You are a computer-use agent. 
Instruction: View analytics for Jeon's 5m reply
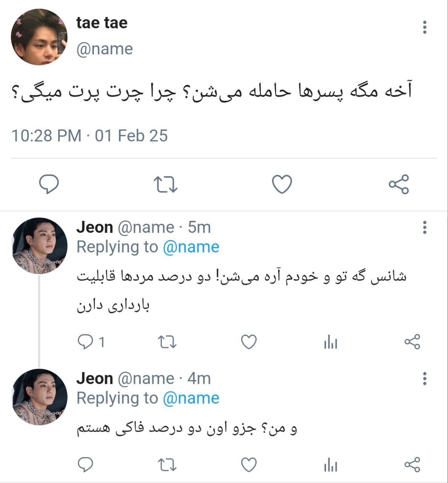[x=330, y=342]
